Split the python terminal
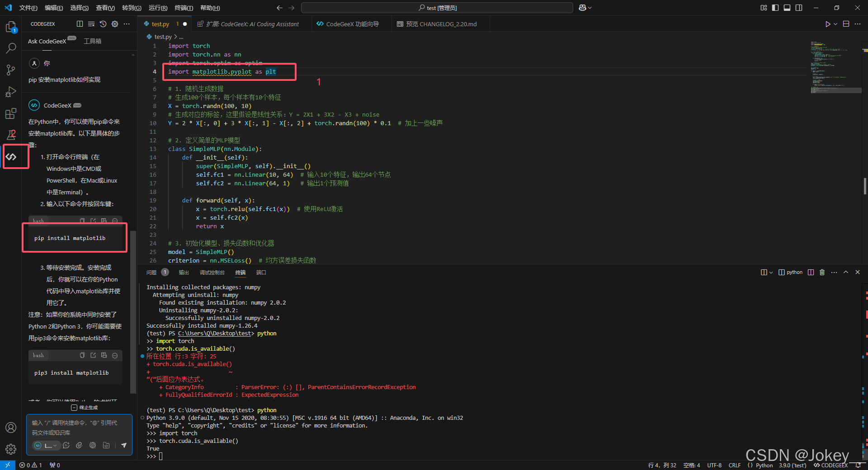This screenshot has height=470, width=868. pyautogui.click(x=811, y=272)
